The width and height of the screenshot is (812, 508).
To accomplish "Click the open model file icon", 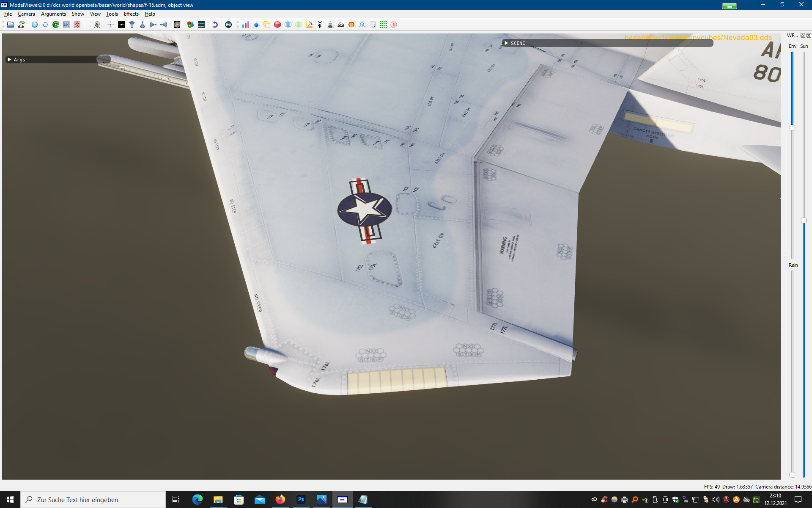I will pyautogui.click(x=11, y=25).
